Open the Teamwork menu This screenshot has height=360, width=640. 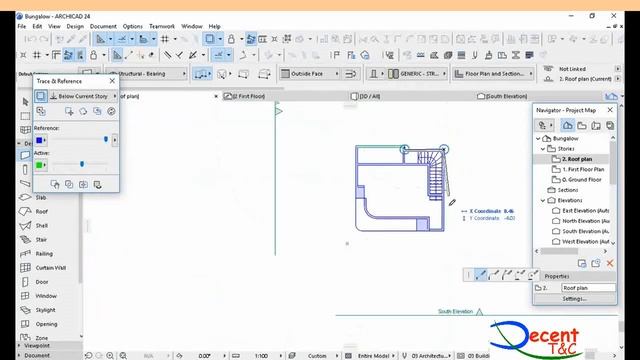click(162, 26)
